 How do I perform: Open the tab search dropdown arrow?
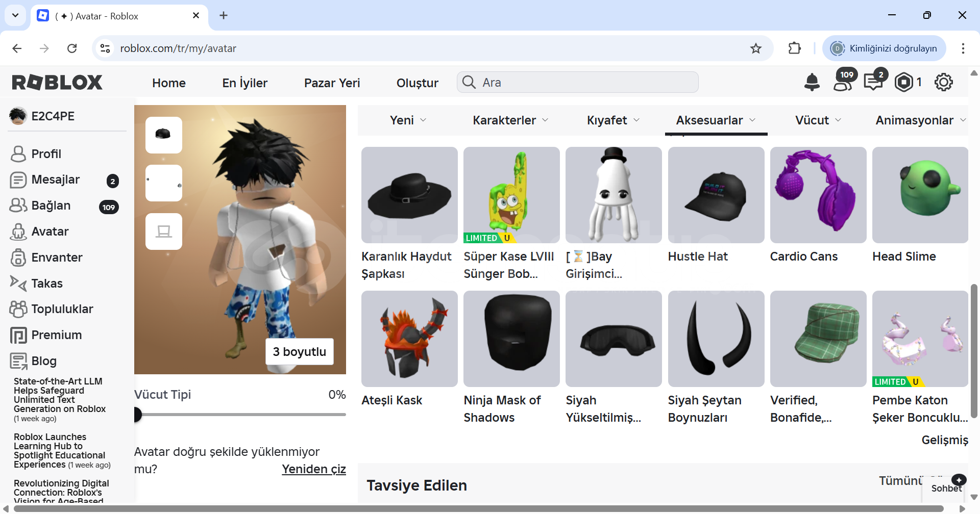point(15,15)
